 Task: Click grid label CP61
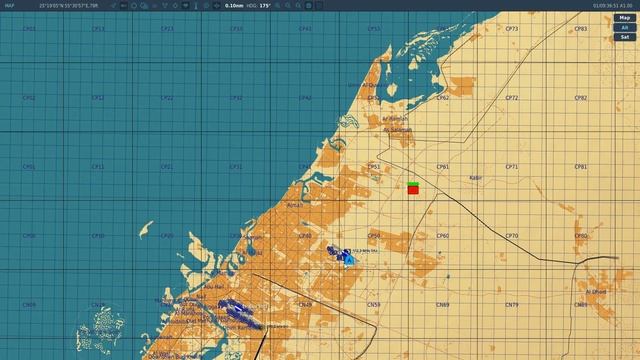click(x=442, y=167)
